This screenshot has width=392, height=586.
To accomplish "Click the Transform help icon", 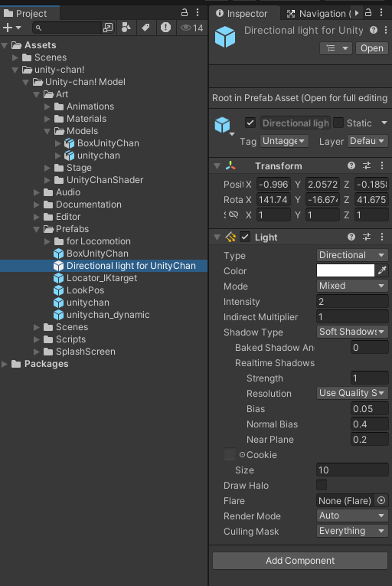I will coord(351,165).
